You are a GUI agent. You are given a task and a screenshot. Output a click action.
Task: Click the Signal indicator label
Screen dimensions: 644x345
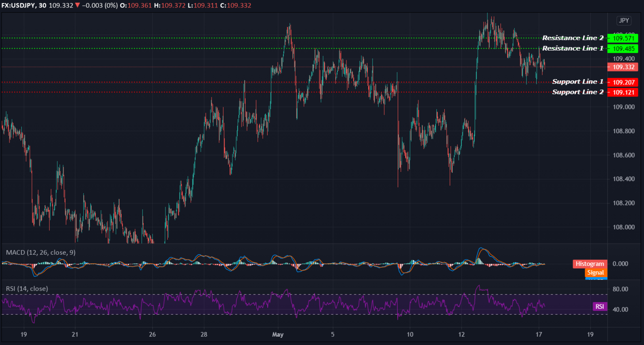[595, 272]
